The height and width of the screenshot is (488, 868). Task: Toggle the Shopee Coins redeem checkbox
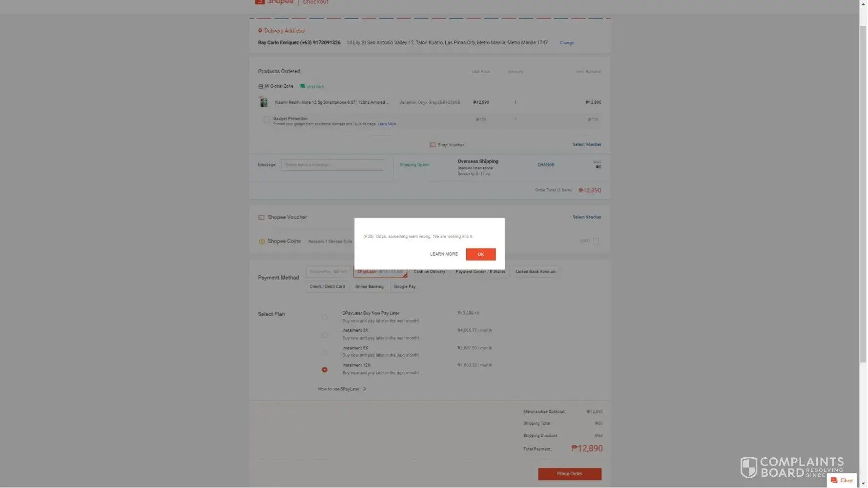(x=596, y=241)
